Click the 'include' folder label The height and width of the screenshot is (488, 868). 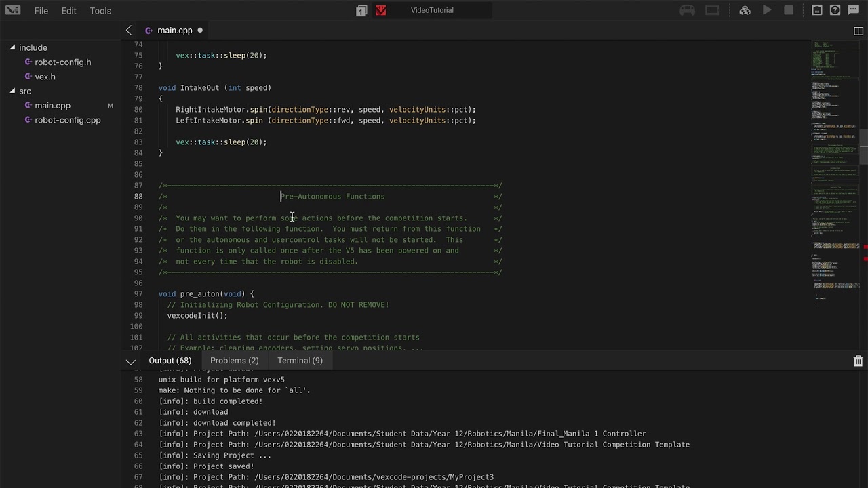coord(33,48)
